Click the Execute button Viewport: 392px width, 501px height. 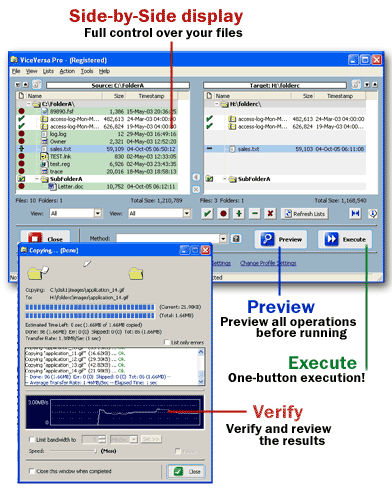(x=345, y=239)
